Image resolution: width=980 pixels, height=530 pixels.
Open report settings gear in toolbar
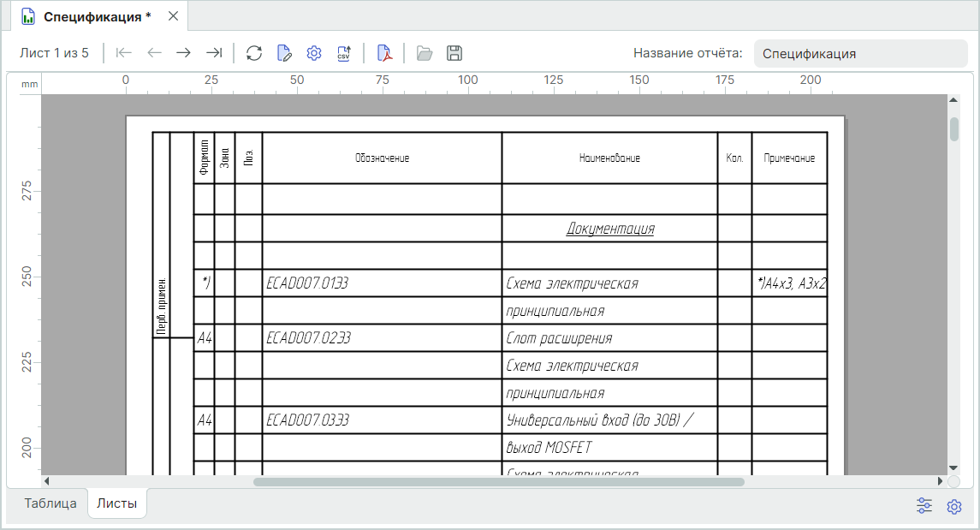point(314,53)
